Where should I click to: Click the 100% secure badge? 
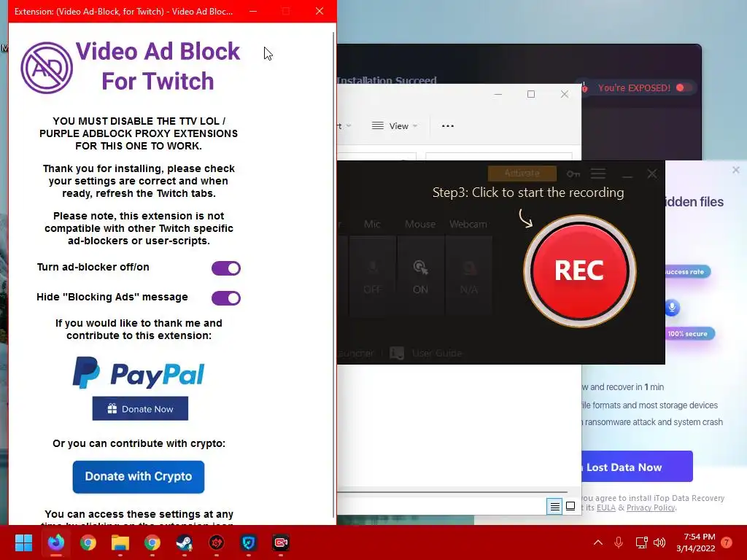pos(689,334)
